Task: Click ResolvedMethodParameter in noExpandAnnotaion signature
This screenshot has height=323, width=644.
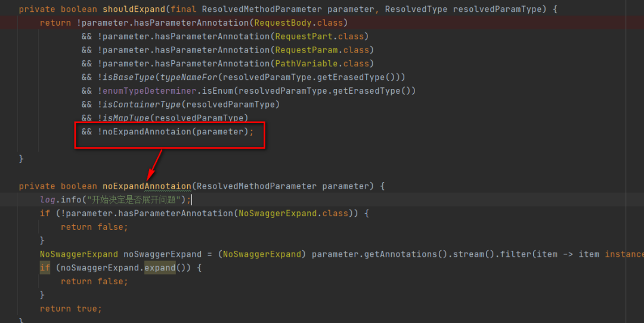Action: point(256,186)
